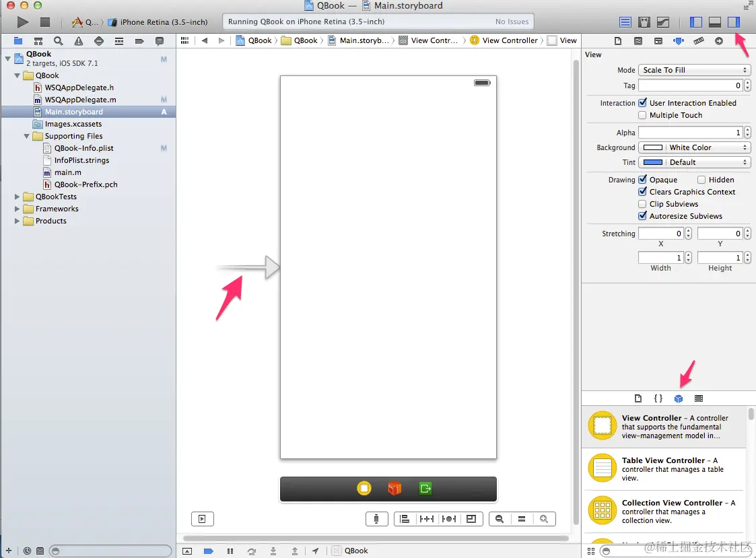Open the Issue navigator warning icon
This screenshot has height=558, width=756.
pyautogui.click(x=79, y=41)
